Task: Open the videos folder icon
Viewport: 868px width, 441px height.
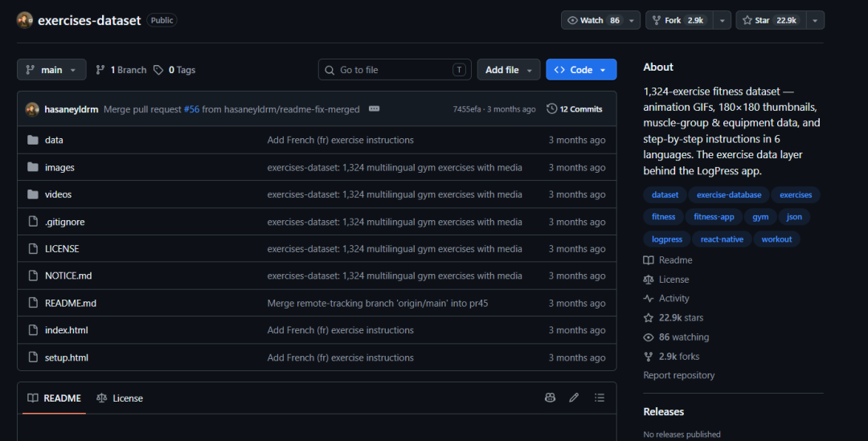Action: [x=33, y=194]
